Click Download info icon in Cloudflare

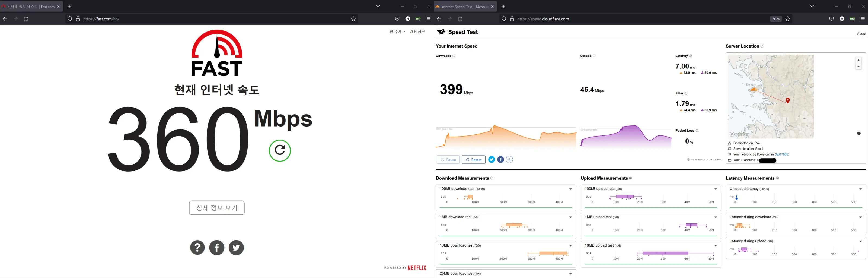tap(454, 56)
